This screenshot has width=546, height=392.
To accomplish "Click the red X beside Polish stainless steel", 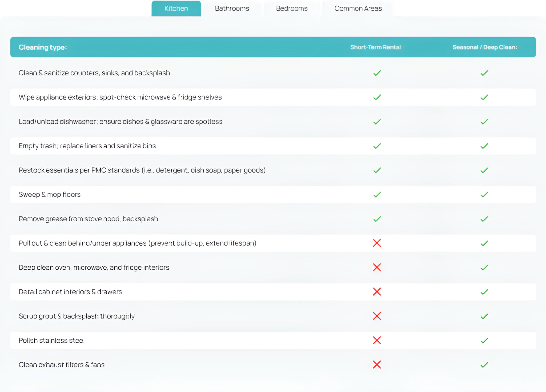I will [377, 340].
